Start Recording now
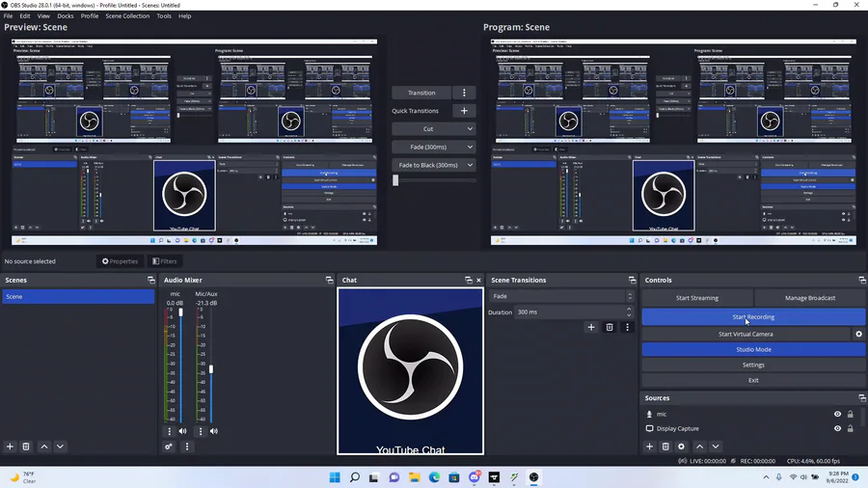 (753, 317)
